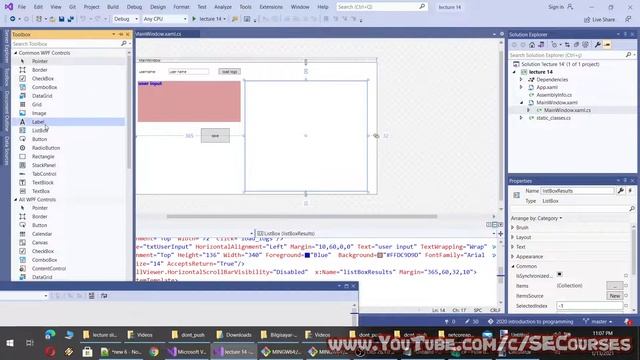640x360 pixels.
Task: Choose the TextBox control in Toolbox
Action: coord(40,191)
